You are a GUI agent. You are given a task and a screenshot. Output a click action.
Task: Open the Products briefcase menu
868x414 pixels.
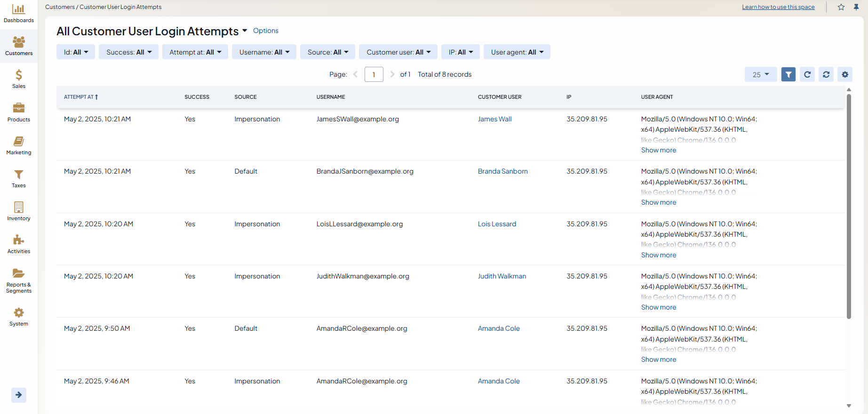coord(19,112)
